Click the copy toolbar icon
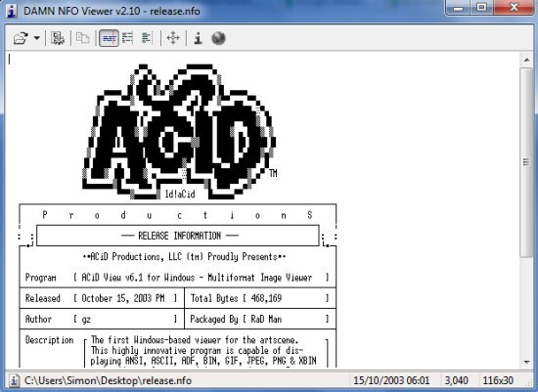 point(83,38)
